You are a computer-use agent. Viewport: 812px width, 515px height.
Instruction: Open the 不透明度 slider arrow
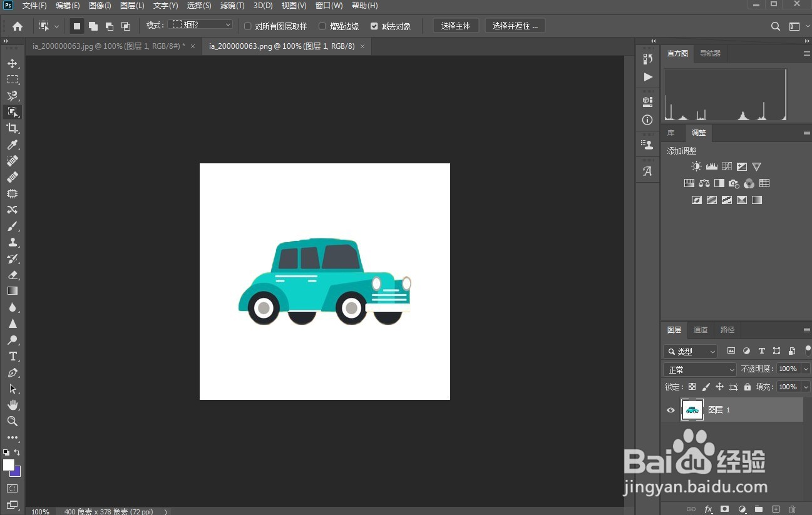tap(806, 369)
